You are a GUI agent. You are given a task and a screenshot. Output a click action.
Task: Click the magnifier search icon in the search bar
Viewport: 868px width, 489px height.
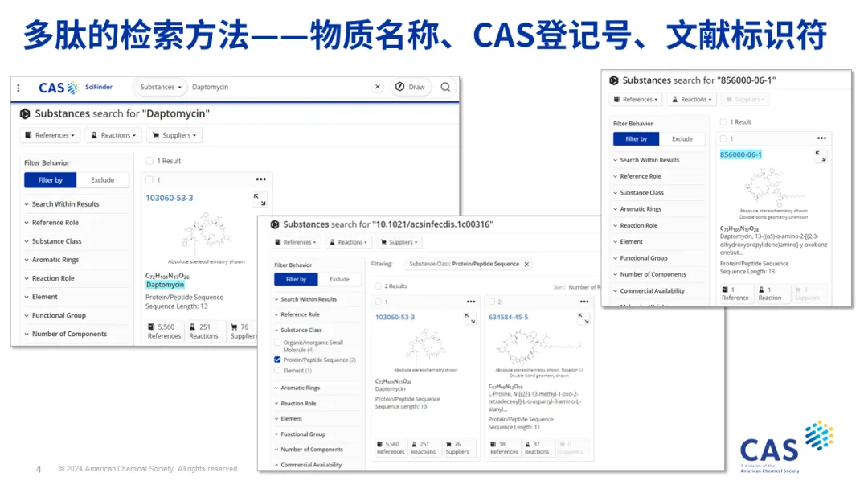click(x=445, y=87)
